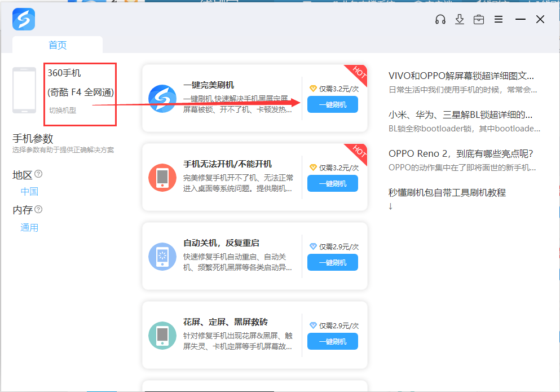Viewport: 560px width, 392px height.
Task: Click description 针对修复手机出现花屏&黑屏
Action: pos(238,341)
